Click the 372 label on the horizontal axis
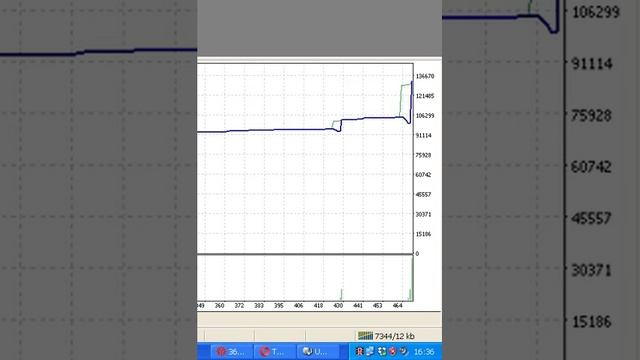Viewport: 640px width, 360px height. point(239,305)
